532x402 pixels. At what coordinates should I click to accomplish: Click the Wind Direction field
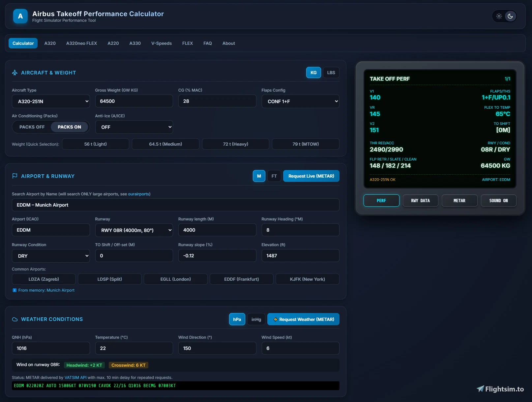point(217,348)
